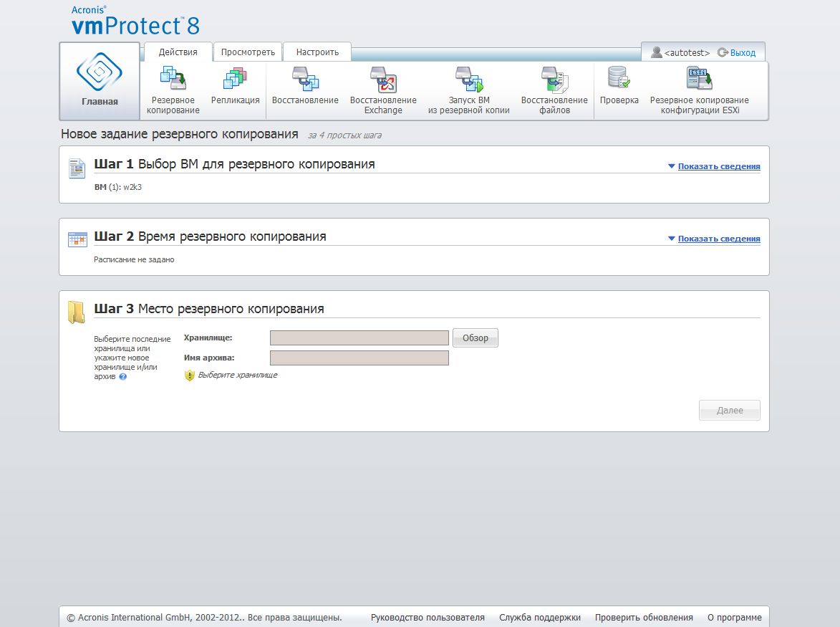
Task: Switch to the Настроить tab
Action: (x=317, y=52)
